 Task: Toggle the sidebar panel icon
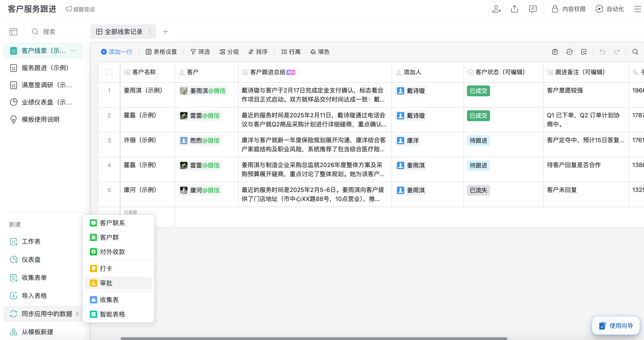click(13, 32)
